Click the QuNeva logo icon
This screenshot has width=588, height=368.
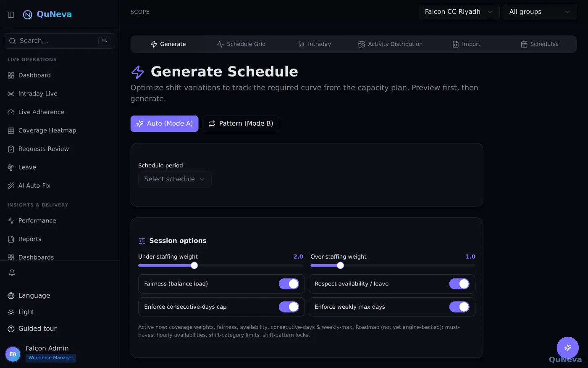pos(28,15)
